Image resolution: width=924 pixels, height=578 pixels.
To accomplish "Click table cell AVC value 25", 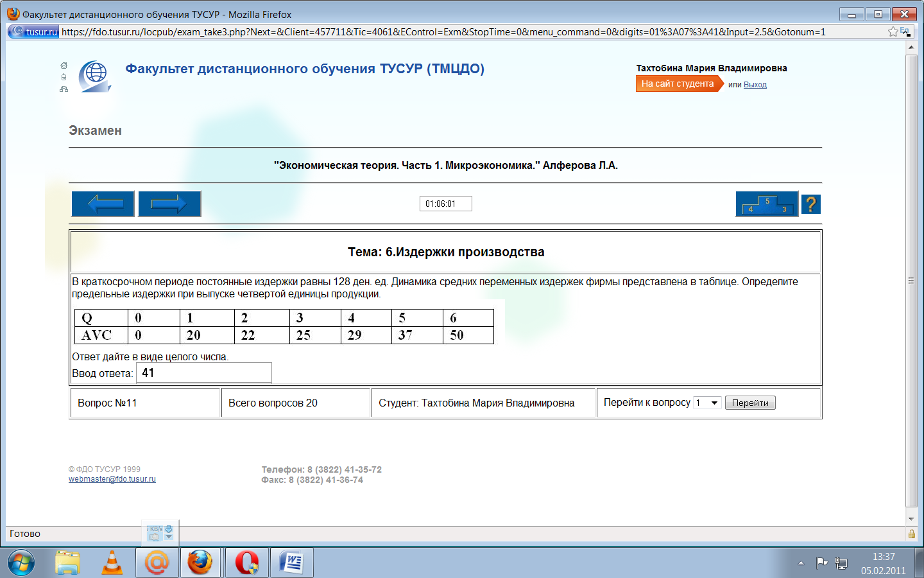I will [x=315, y=335].
